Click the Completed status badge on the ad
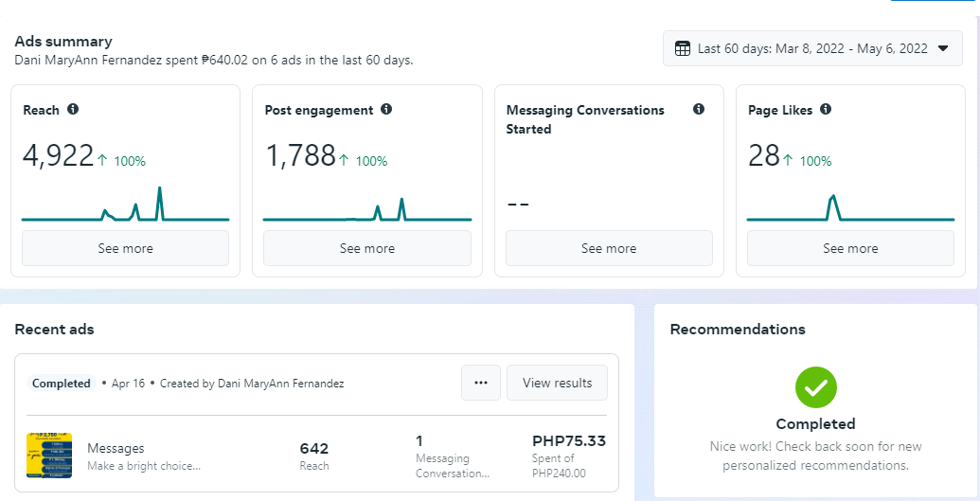The image size is (980, 501). coord(62,384)
